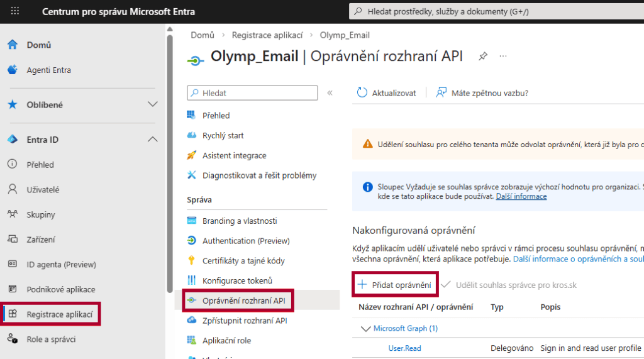Collapse side menu with double chevron
The height and width of the screenshot is (359, 644).
[x=330, y=93]
